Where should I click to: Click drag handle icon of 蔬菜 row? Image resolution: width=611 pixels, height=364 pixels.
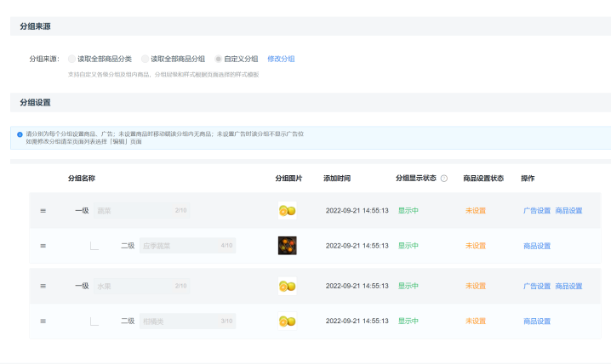coord(43,211)
